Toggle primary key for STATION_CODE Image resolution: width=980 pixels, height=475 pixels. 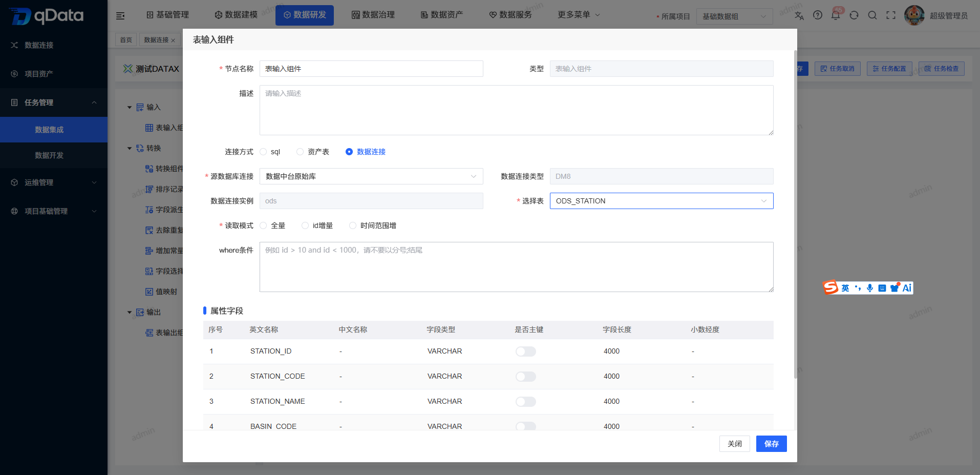(526, 377)
